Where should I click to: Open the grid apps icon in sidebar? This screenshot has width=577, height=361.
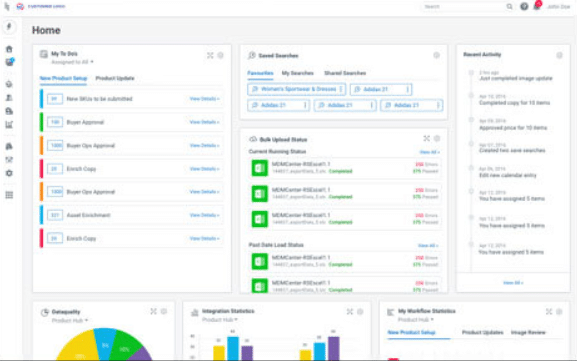pyautogui.click(x=9, y=195)
